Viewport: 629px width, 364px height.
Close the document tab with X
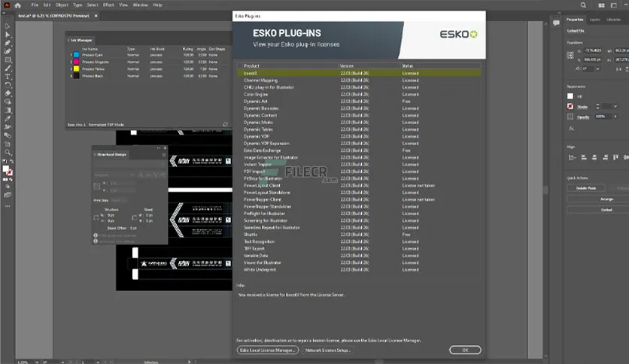(96, 16)
